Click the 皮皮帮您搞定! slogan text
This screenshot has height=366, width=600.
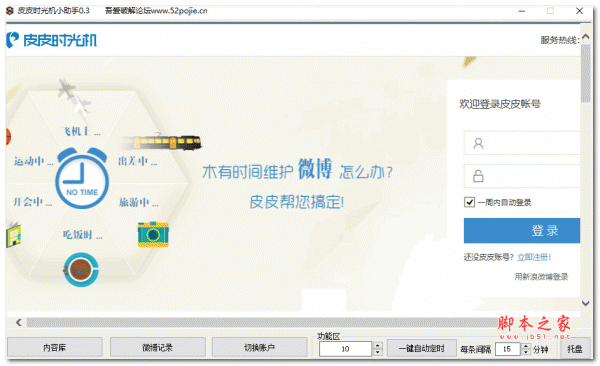297,202
